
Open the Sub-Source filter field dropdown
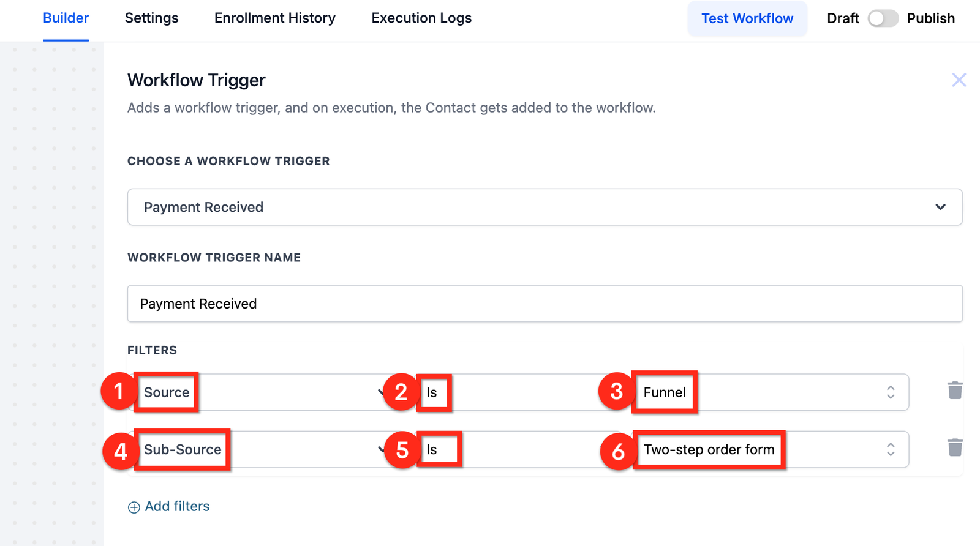click(x=276, y=449)
